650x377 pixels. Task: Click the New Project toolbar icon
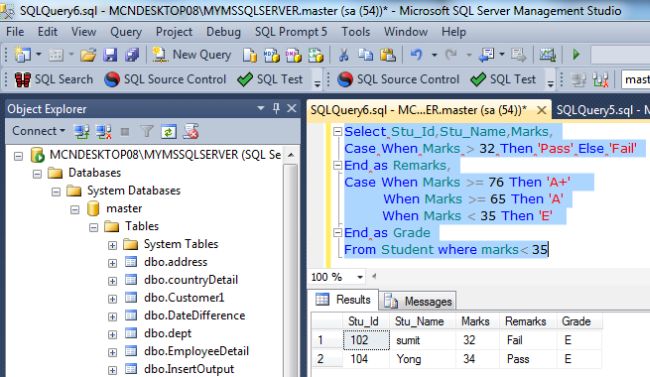[23, 54]
